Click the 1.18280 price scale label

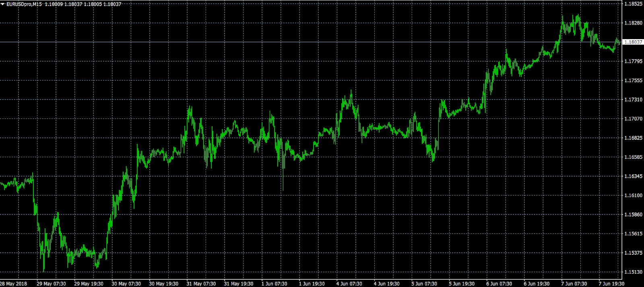tap(633, 23)
